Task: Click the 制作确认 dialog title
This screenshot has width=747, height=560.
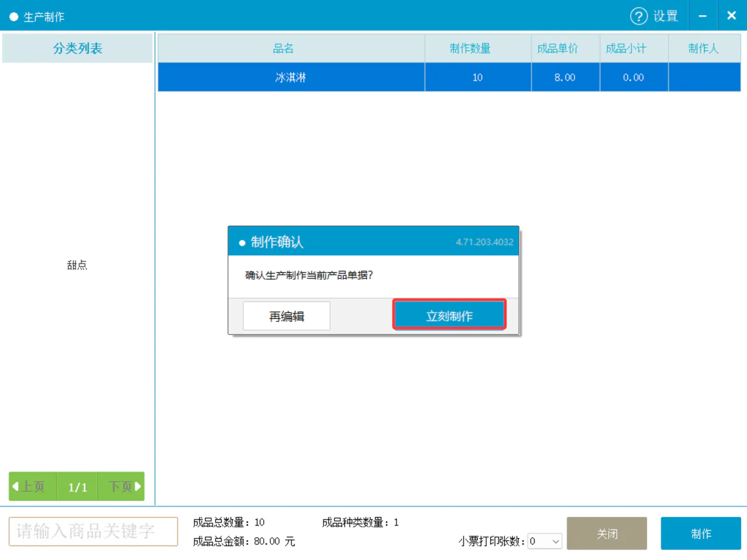Action: click(277, 242)
